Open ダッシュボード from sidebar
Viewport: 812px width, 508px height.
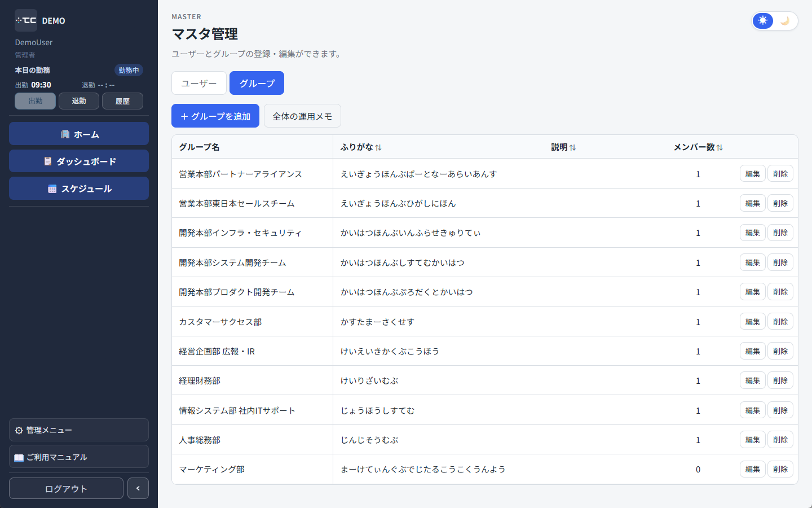pos(79,161)
